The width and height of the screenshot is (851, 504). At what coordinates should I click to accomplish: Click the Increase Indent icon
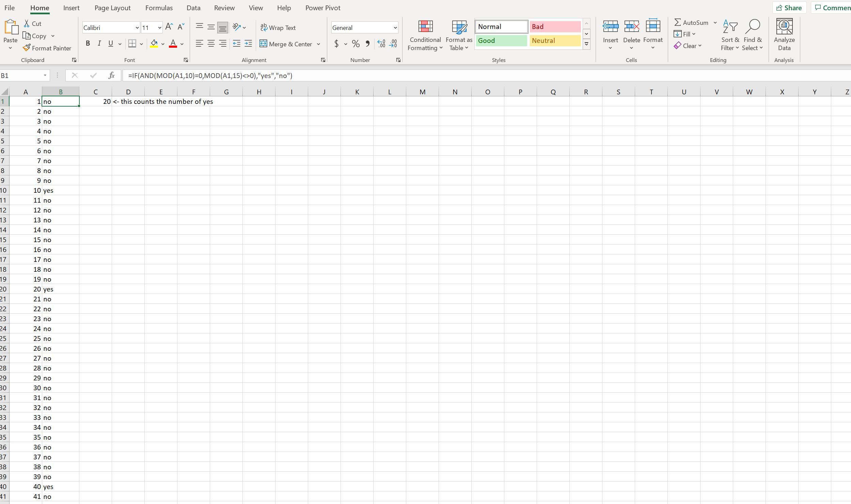[248, 44]
